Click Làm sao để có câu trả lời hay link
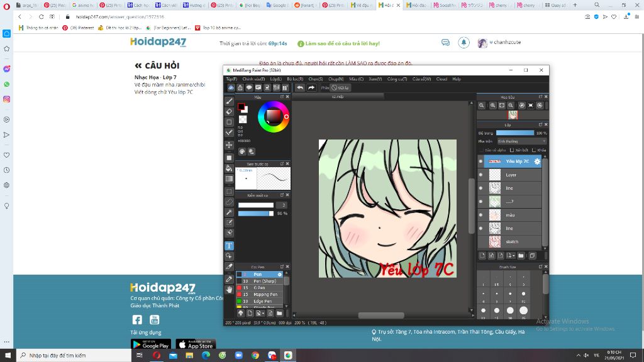Viewport: 644px width, 362px height. pyautogui.click(x=343, y=43)
